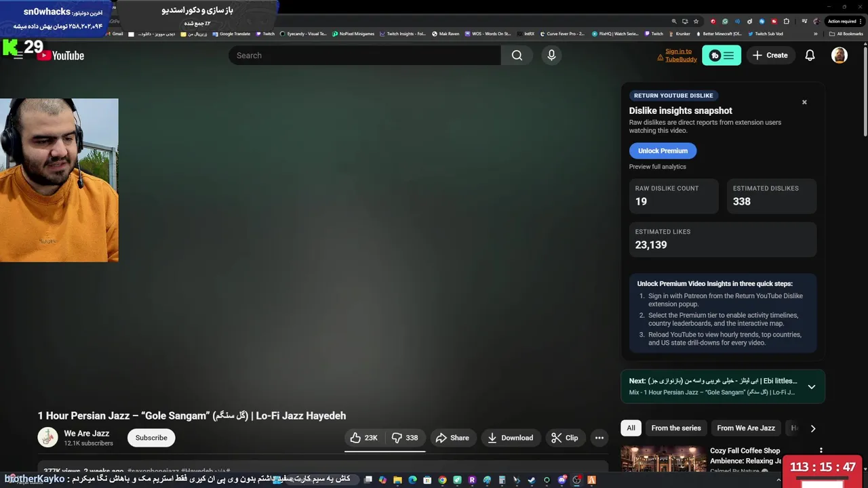
Task: Open Cozy Fall Coffee Shop video thumbnail
Action: (x=663, y=459)
